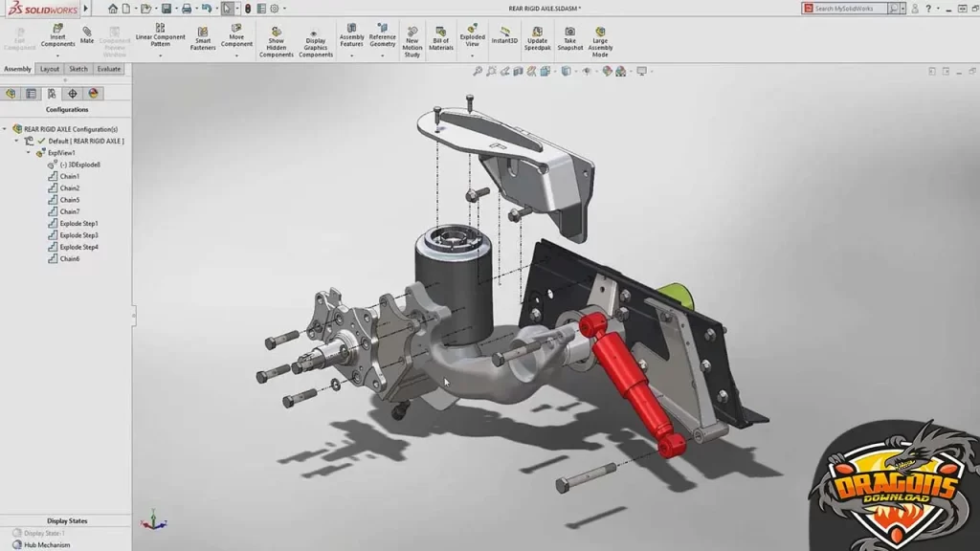Click the Take Snapshot tool
The width and height of the screenshot is (980, 551).
[x=569, y=38]
